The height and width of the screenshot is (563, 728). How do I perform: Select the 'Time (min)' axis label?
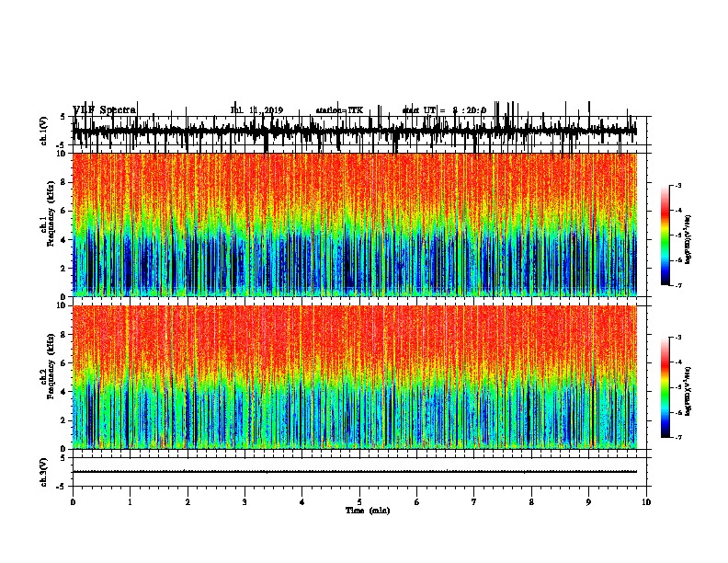click(x=368, y=511)
